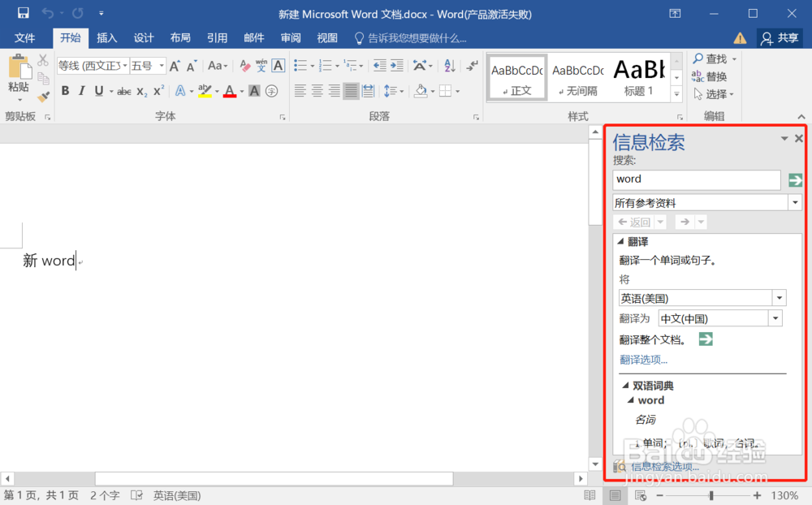This screenshot has height=505, width=812.
Task: Toggle justify alignment button
Action: (351, 91)
